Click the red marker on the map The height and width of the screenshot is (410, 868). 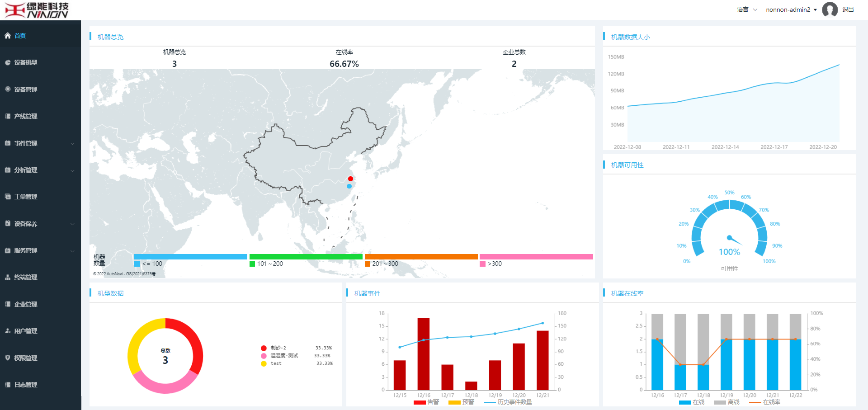tap(350, 179)
